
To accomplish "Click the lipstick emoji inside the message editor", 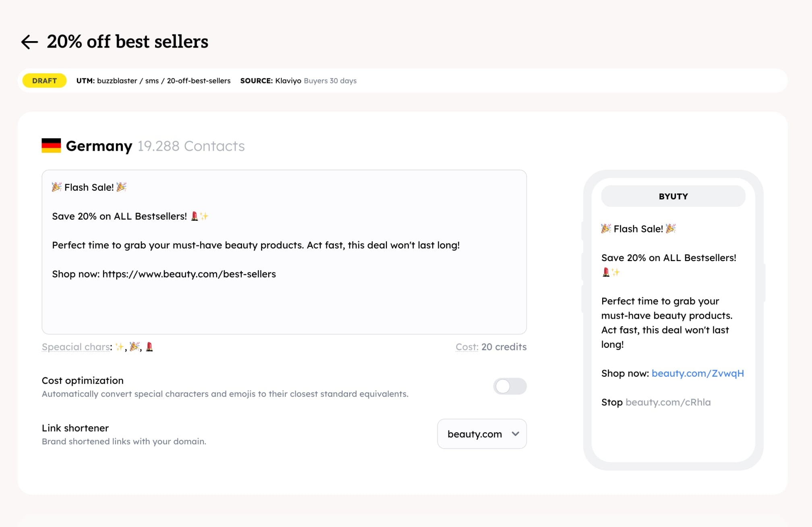I will (x=195, y=216).
